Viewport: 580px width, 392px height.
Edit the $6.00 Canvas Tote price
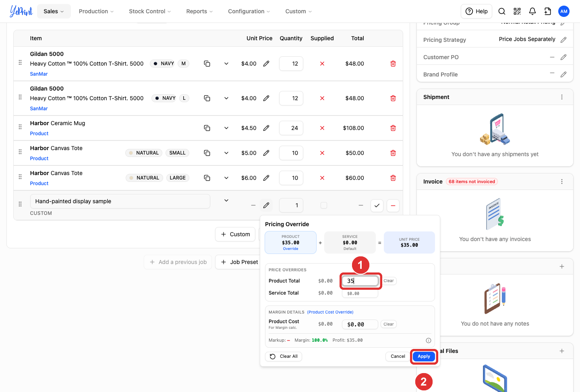pos(266,178)
